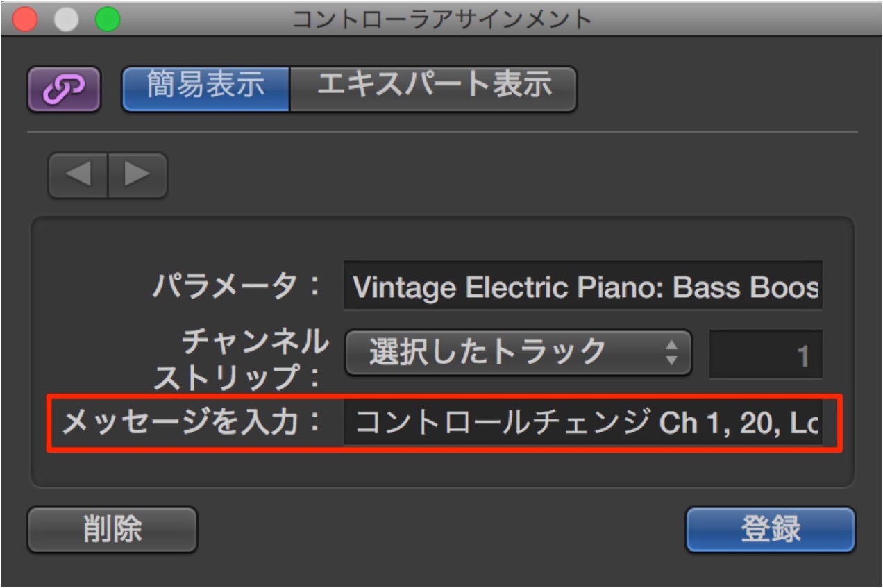Minimize window with the gray title button
Screen dimensions: 883x588
click(67, 18)
